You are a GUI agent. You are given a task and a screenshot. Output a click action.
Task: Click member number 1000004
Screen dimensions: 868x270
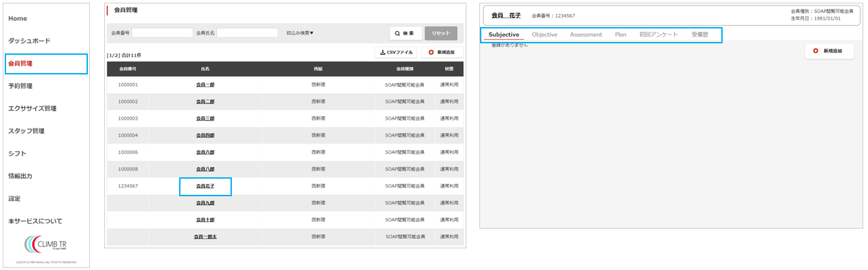128,135
